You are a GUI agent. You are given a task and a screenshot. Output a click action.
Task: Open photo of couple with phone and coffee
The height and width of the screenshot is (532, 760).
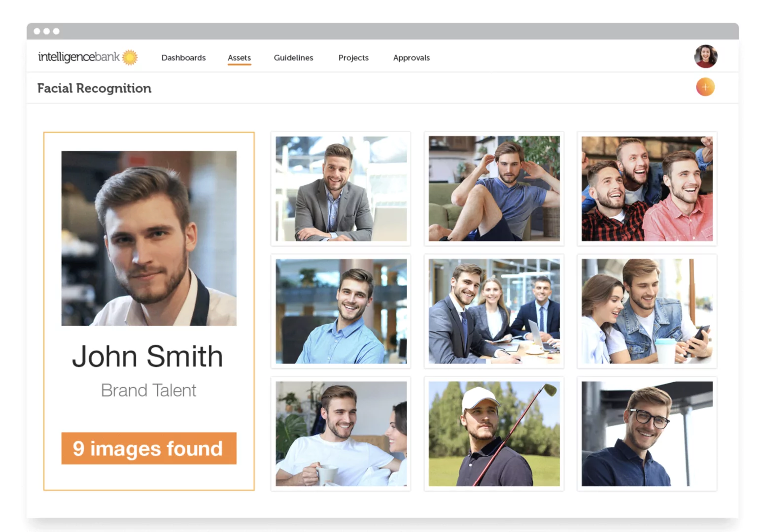647,311
